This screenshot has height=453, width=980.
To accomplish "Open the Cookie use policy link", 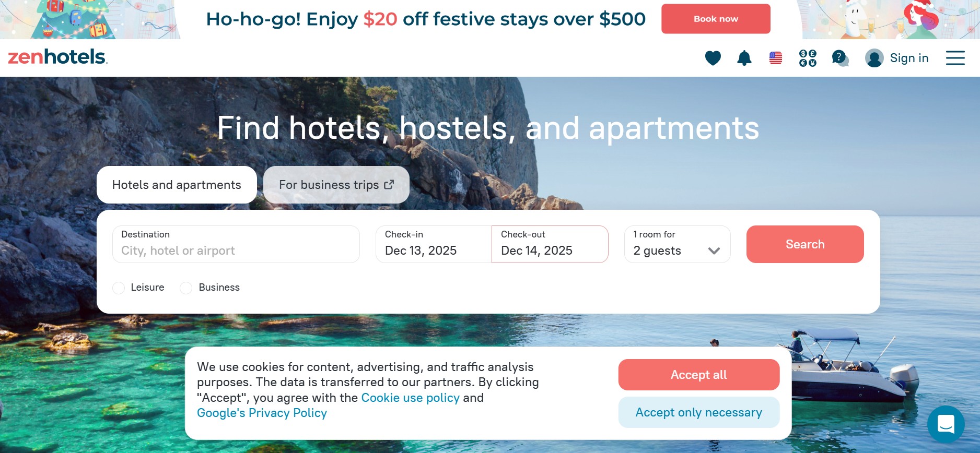I will click(x=410, y=398).
